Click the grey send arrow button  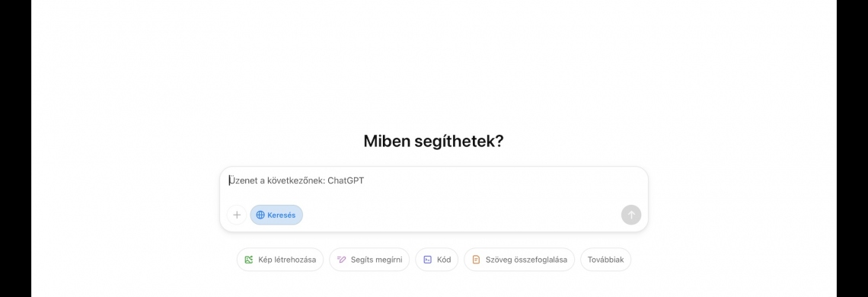tap(631, 215)
